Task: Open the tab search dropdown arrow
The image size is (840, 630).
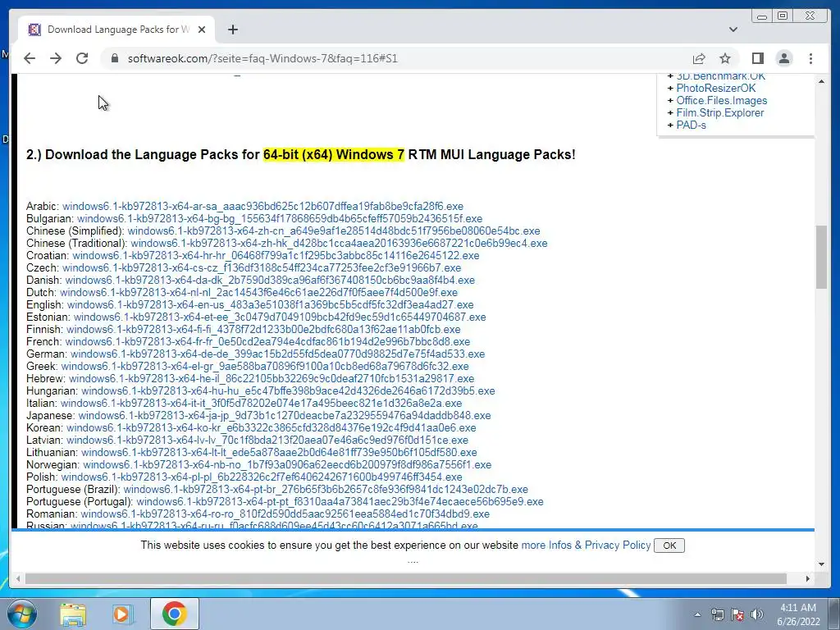Action: pyautogui.click(x=733, y=30)
